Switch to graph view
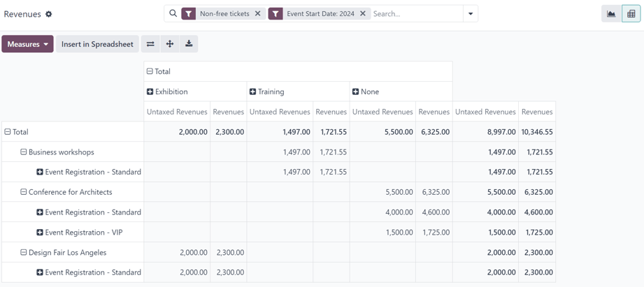644x287 pixels. click(x=611, y=14)
